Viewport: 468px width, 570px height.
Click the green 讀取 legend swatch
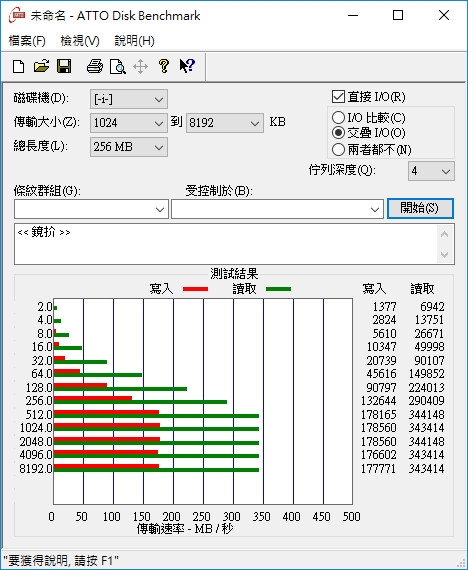click(x=279, y=289)
